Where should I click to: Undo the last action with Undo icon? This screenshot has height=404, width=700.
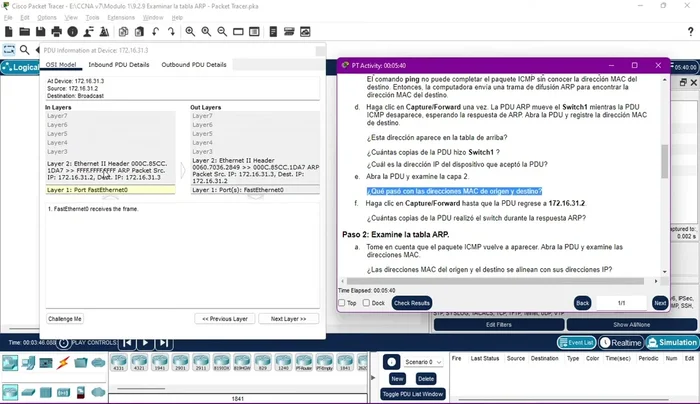click(x=155, y=32)
